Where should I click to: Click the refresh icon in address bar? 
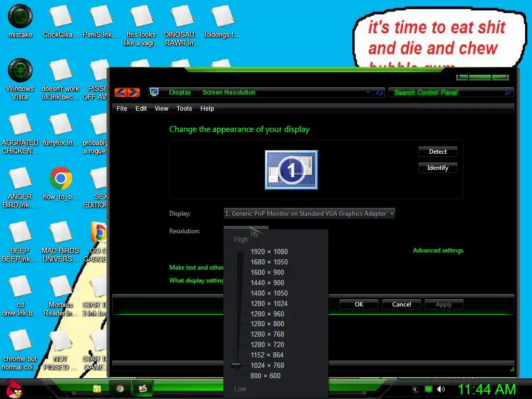click(379, 92)
